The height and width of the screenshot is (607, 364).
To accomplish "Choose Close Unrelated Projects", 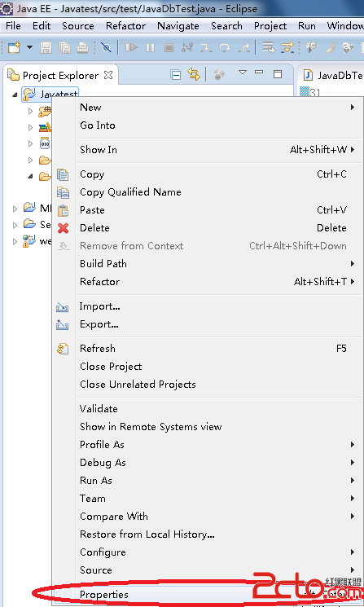I will [x=207, y=384].
